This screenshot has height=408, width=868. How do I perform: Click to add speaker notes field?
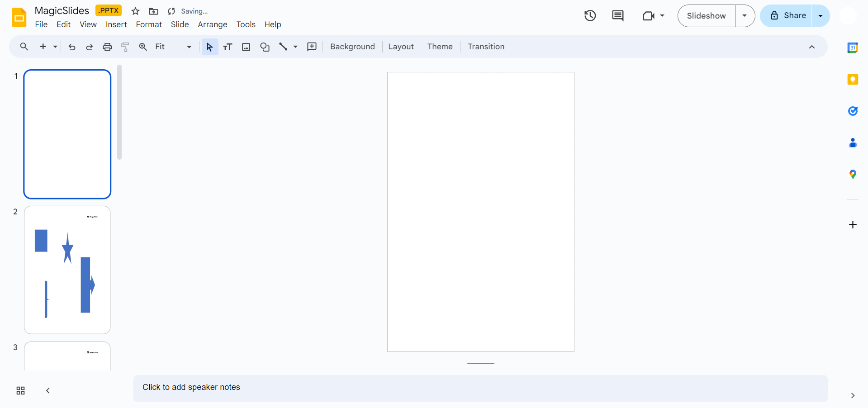click(x=480, y=388)
